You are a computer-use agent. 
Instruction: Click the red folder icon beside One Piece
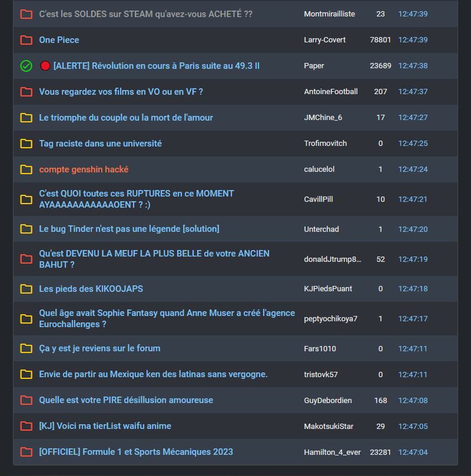26,40
